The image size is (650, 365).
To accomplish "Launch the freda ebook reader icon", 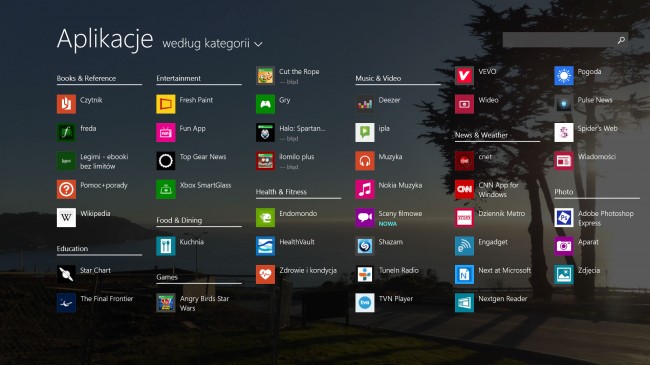I will [66, 132].
